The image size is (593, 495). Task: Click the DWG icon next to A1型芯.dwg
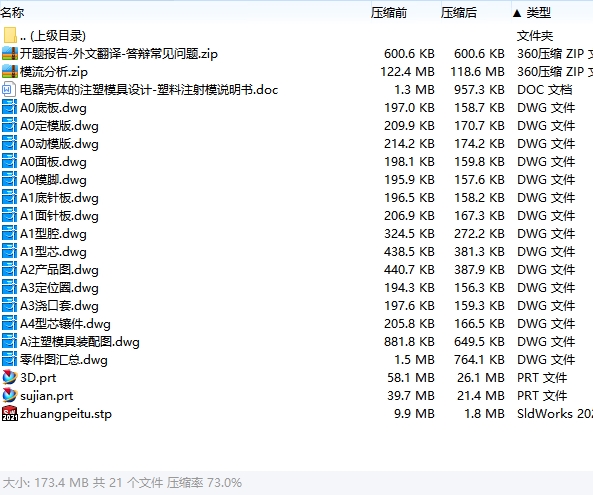pos(9,251)
